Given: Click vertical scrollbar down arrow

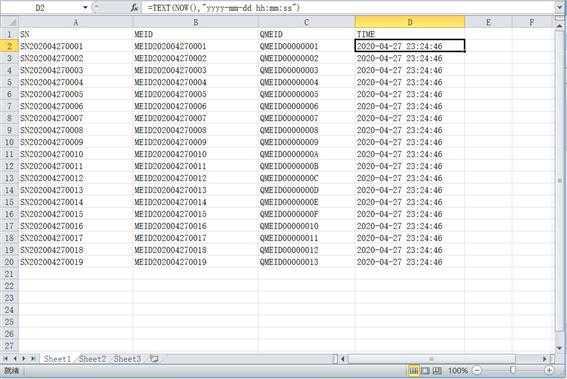Looking at the screenshot, I should tap(560, 348).
